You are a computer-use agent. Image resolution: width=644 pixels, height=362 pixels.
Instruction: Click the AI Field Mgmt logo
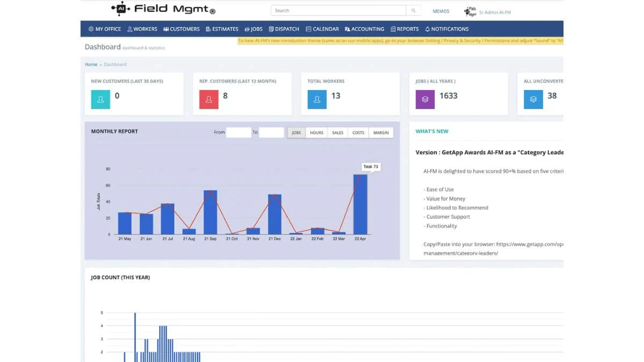164,10
